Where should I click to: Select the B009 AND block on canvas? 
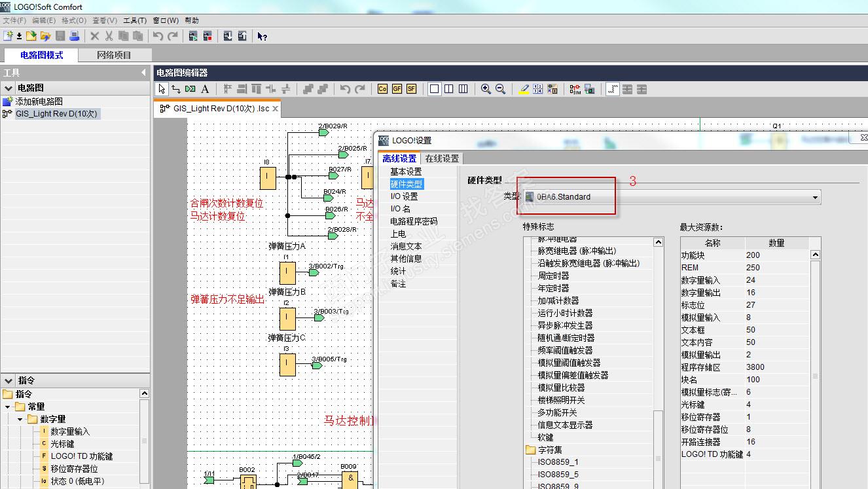[x=350, y=480]
